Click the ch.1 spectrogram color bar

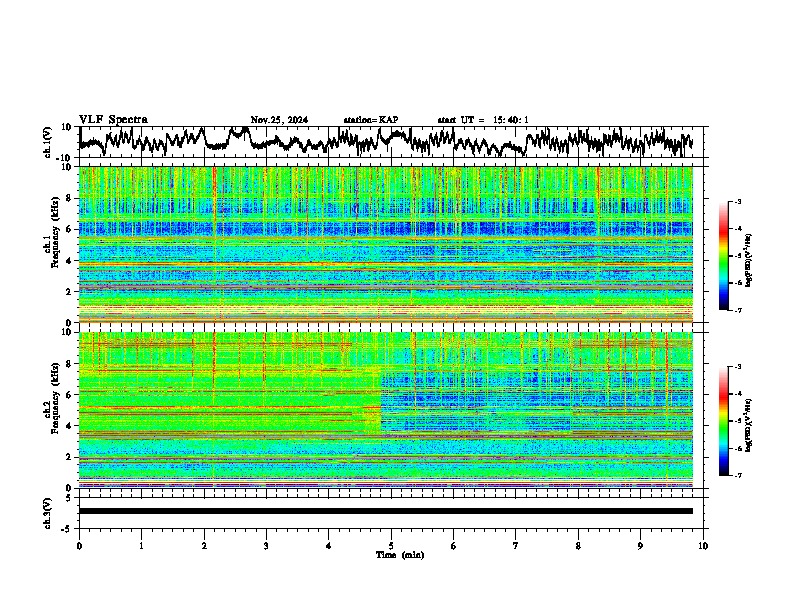(724, 256)
